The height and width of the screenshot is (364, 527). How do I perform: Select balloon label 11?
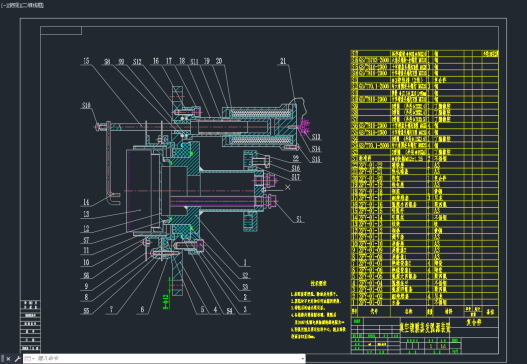click(x=86, y=250)
